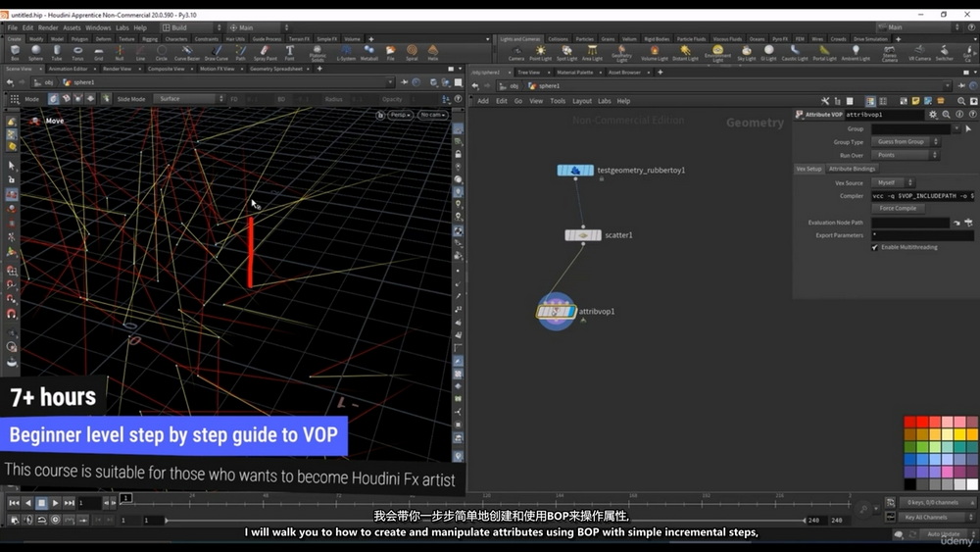Toggle real time playback button
Screen dimensions: 980x552
pyautogui.click(x=56, y=520)
